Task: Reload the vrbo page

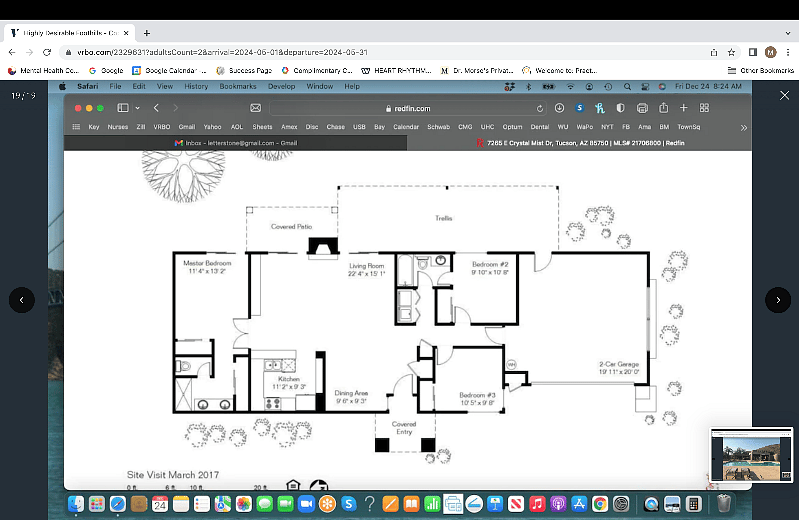Action: point(47,52)
